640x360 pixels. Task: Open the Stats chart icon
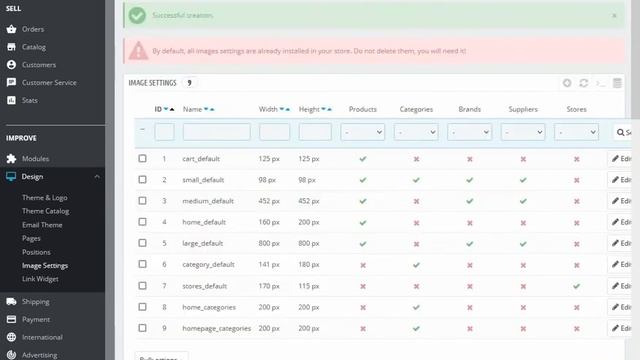coord(11,100)
